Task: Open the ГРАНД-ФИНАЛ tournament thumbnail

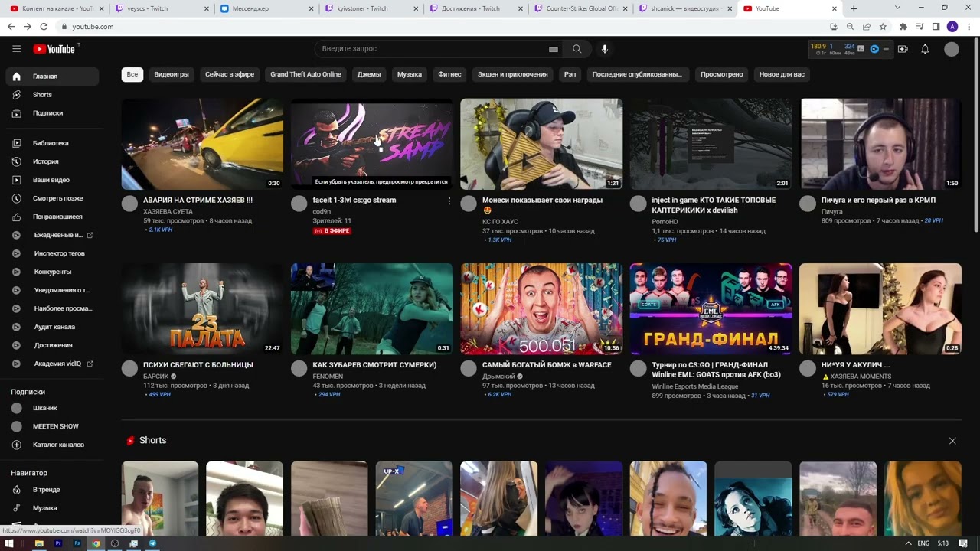Action: click(710, 309)
